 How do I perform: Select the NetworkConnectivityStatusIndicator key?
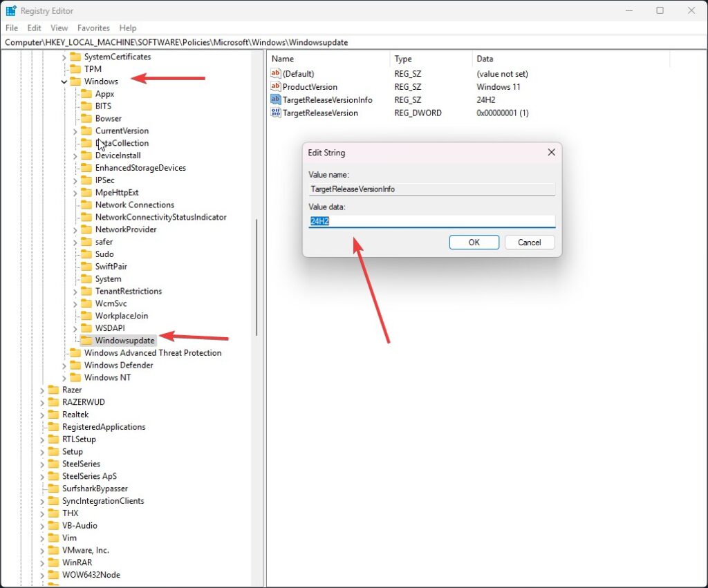tap(160, 217)
